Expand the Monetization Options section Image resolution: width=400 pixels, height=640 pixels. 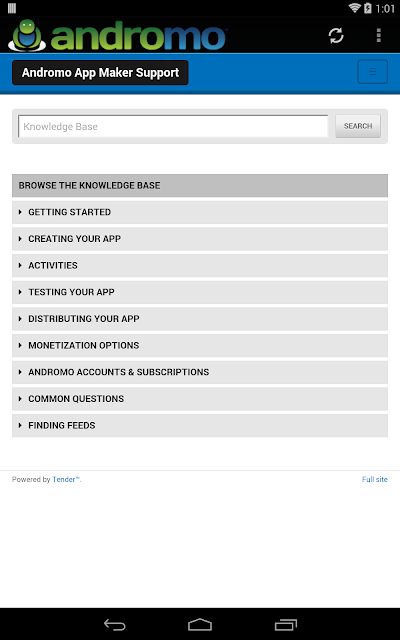coord(200,345)
